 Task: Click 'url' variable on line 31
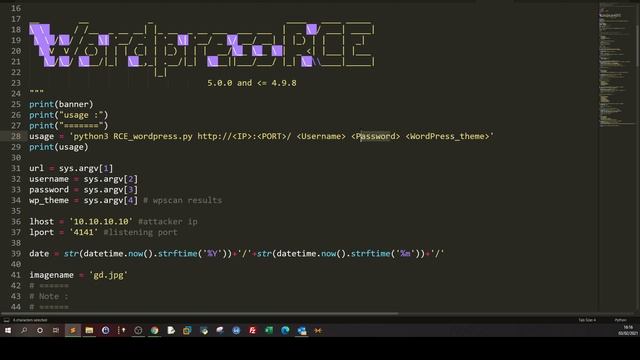[x=36, y=168]
